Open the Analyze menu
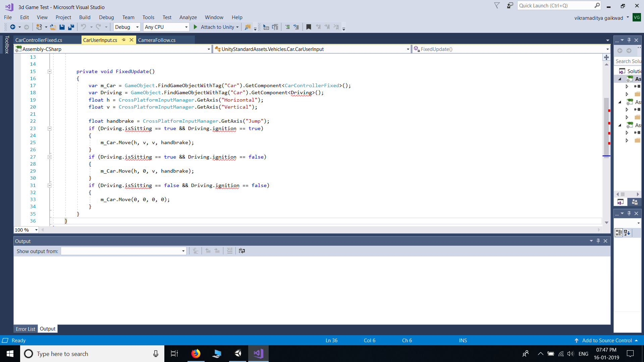This screenshot has width=644, height=362. [188, 17]
